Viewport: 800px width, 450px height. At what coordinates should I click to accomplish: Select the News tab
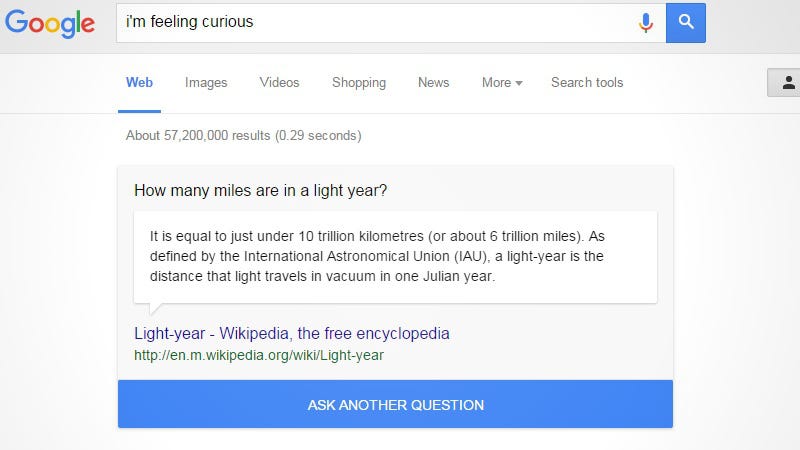click(434, 82)
